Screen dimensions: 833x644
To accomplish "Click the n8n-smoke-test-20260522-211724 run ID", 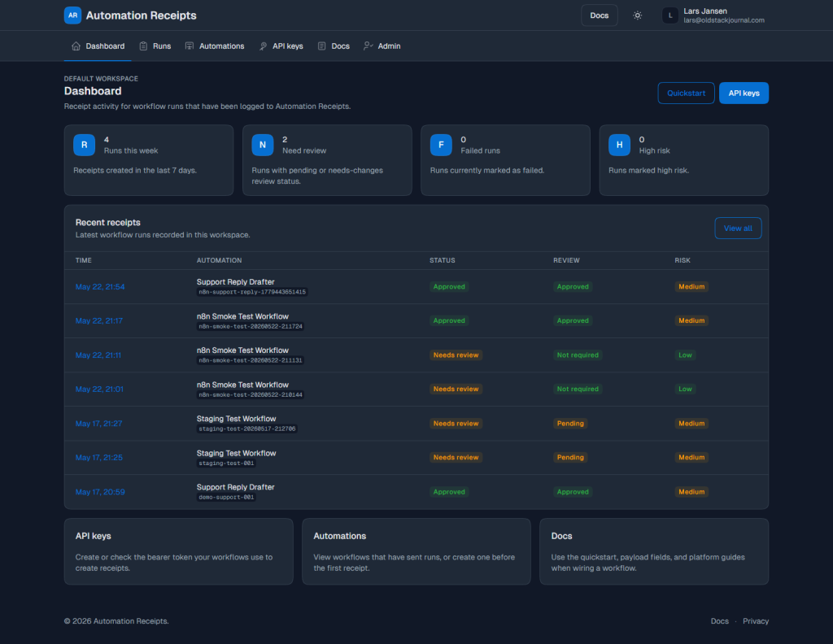I will (x=251, y=327).
